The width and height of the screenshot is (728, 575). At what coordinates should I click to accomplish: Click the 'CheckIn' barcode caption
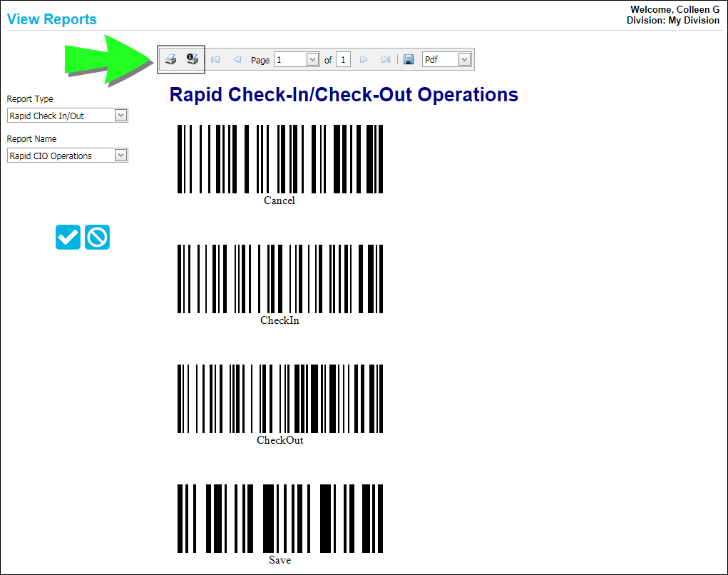tap(280, 320)
